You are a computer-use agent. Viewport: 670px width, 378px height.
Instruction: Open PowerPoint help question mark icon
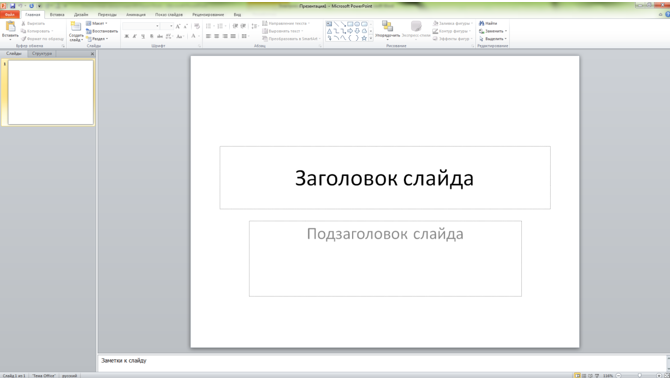click(667, 14)
